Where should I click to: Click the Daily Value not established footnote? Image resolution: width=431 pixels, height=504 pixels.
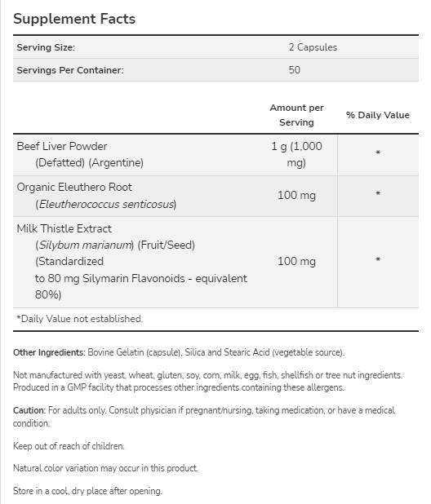pyautogui.click(x=80, y=319)
